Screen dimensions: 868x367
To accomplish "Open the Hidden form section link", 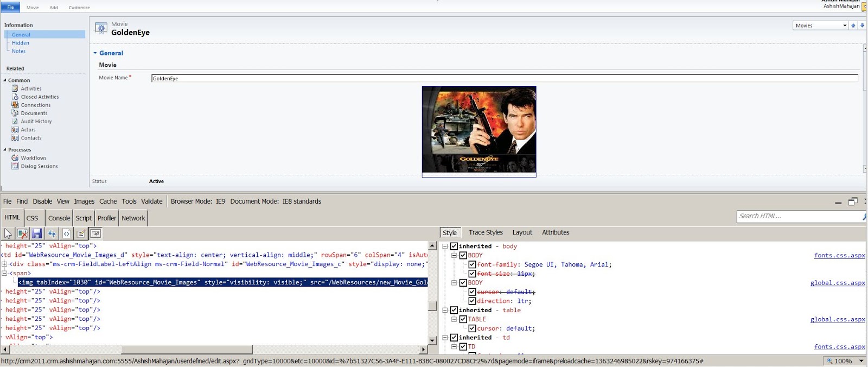I will [x=21, y=43].
